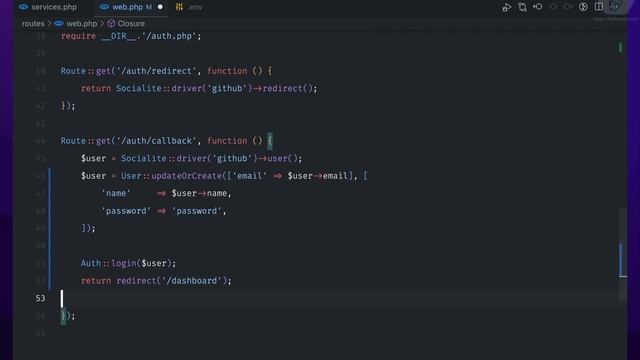Click the highlighted closing brace on line 54

(x=63, y=316)
